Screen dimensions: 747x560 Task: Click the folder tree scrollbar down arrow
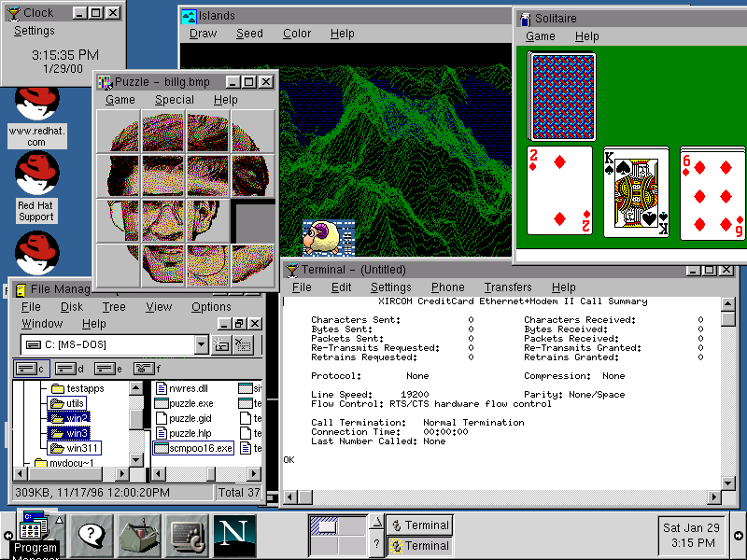click(135, 459)
